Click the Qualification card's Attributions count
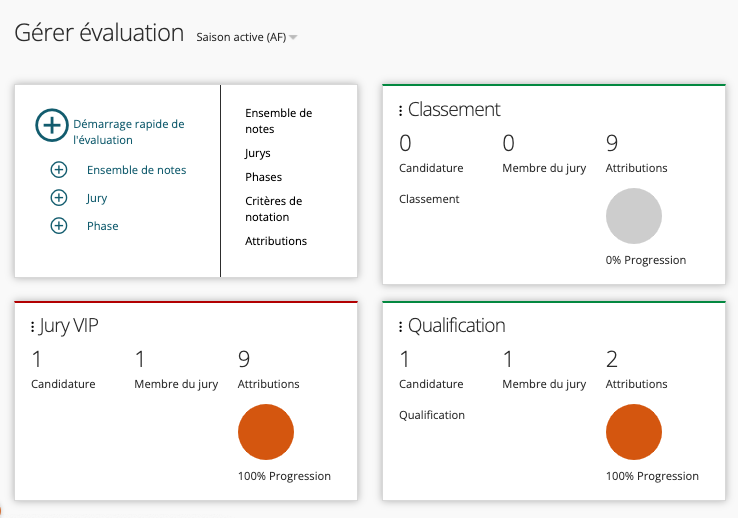738x518 pixels. click(x=612, y=360)
